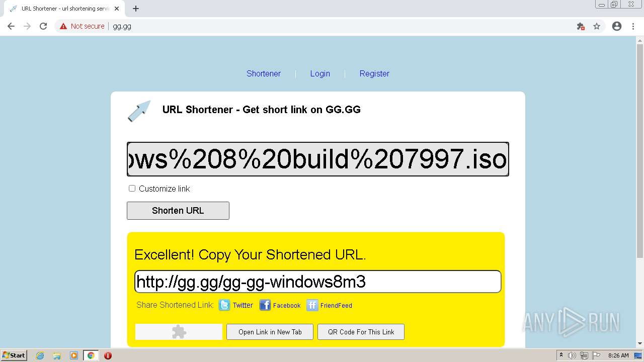Open the Windows Start menu
This screenshot has width=644, height=362.
[x=14, y=355]
